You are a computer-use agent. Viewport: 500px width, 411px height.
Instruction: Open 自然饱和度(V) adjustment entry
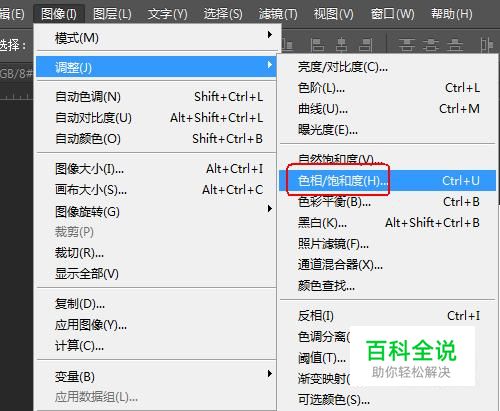coord(387,160)
